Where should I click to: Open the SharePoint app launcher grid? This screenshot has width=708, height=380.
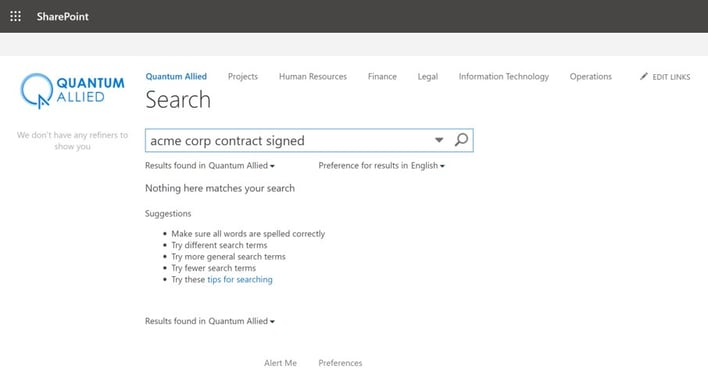click(x=15, y=17)
